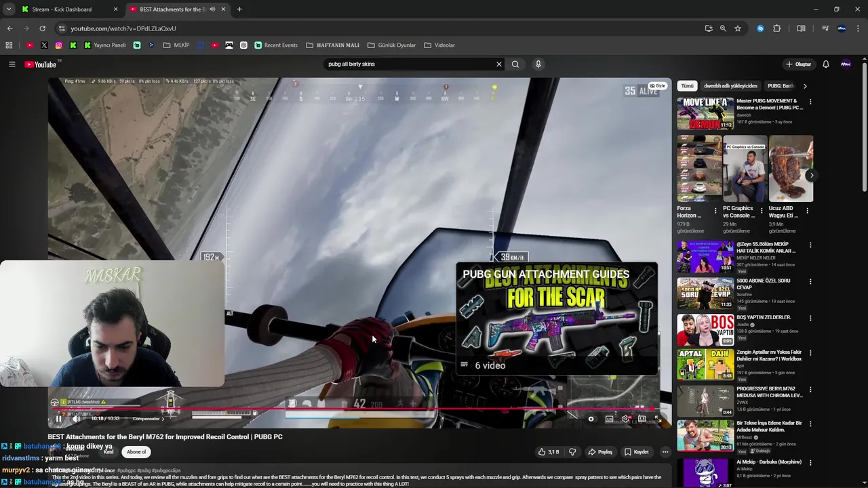Viewport: 868px width, 488px height.
Task: Open video player settings gear
Action: [625, 419]
